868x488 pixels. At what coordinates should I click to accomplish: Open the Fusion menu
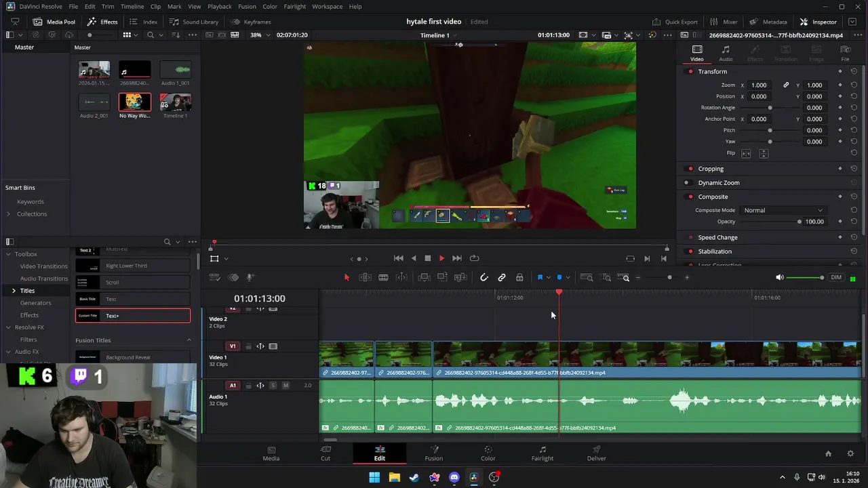coord(247,7)
